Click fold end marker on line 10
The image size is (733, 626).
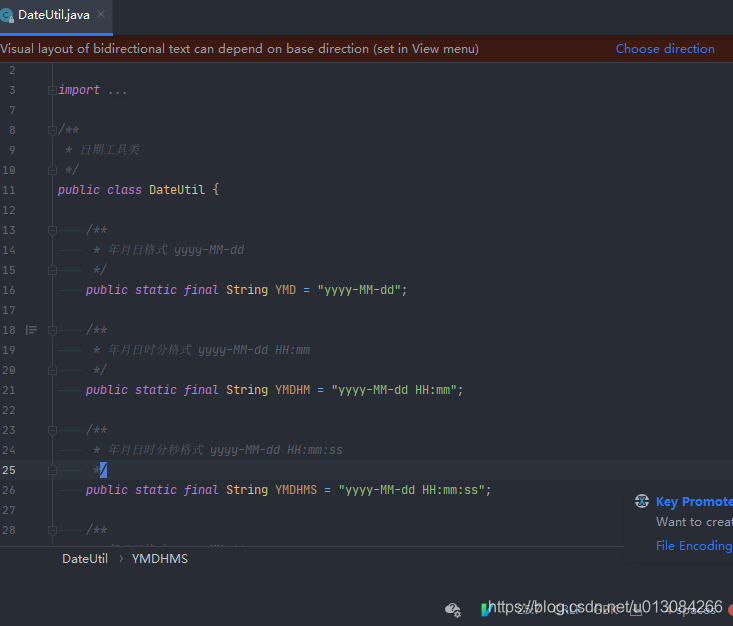tap(52, 170)
